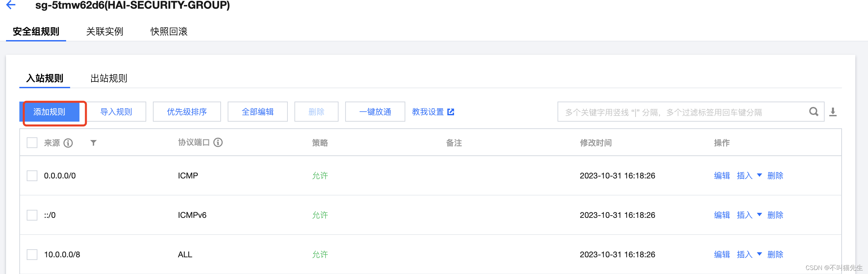This screenshot has width=868, height=274.
Task: Click the 一键放通 button
Action: point(375,112)
